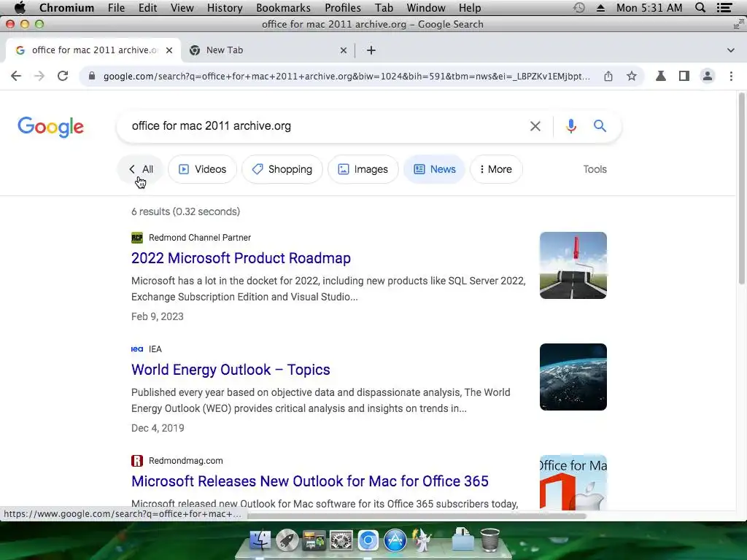Open Chromium icon in the dock
747x560 pixels.
pos(368,540)
